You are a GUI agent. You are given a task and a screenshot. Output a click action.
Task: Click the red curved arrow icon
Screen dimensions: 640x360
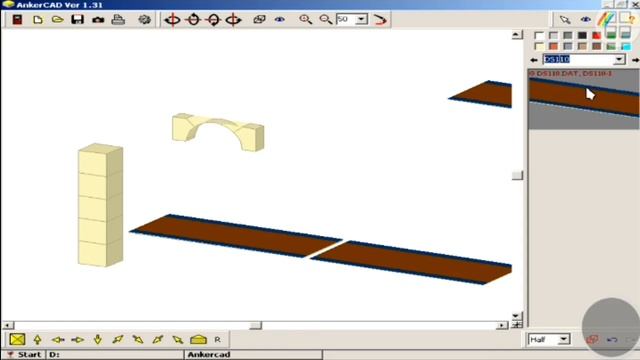coord(380,20)
